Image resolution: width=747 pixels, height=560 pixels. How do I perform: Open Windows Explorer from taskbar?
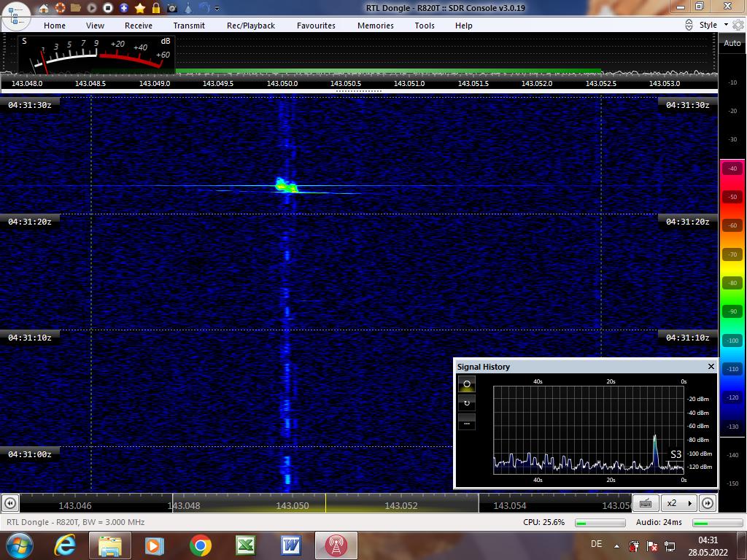point(110,545)
